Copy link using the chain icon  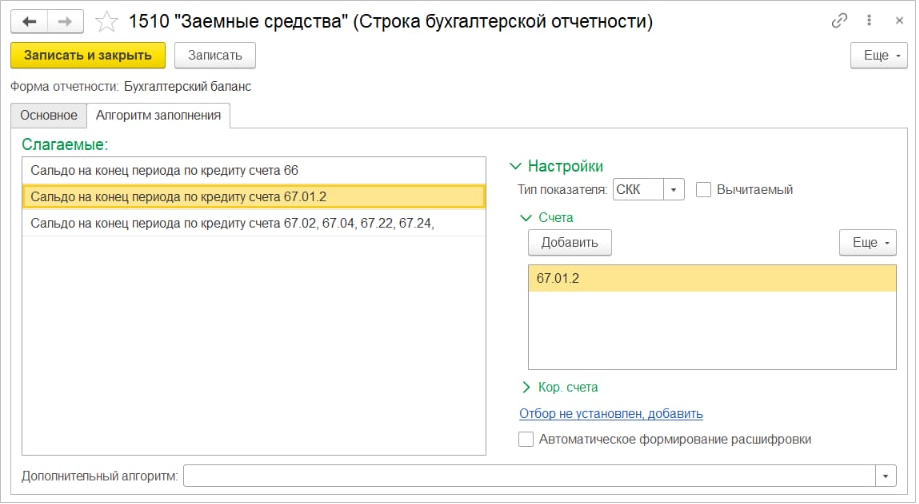839,21
